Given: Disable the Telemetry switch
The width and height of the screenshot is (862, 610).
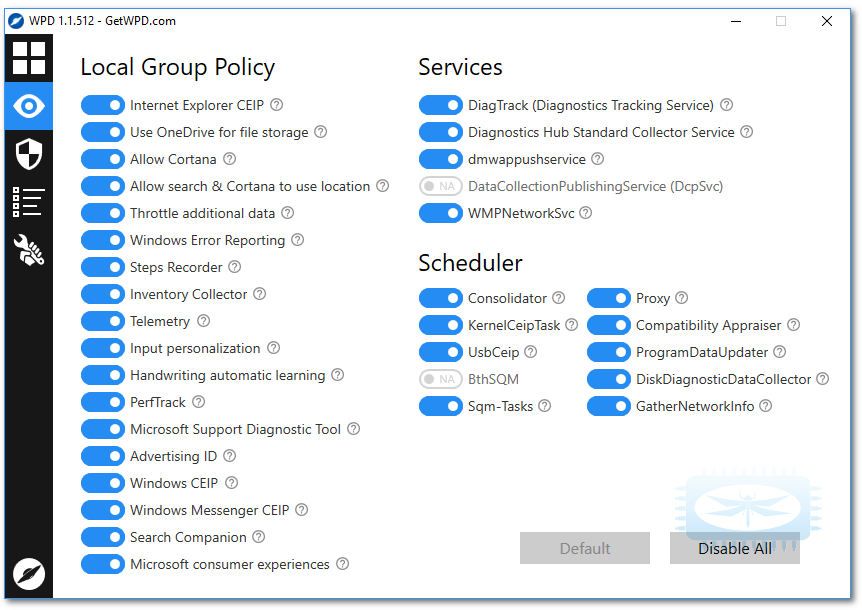Looking at the screenshot, I should [103, 321].
